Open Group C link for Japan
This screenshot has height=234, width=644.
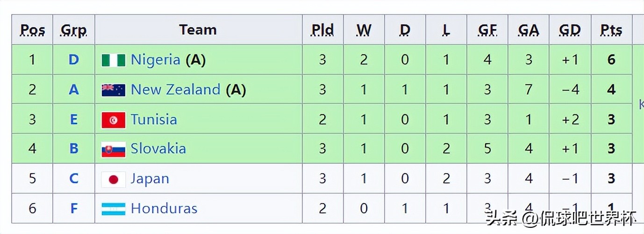pos(74,179)
